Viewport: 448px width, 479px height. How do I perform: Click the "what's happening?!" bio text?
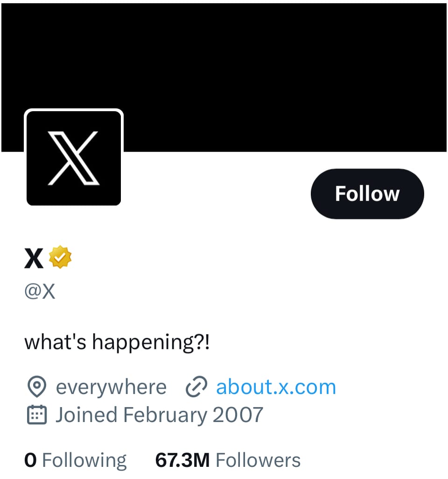pyautogui.click(x=117, y=343)
